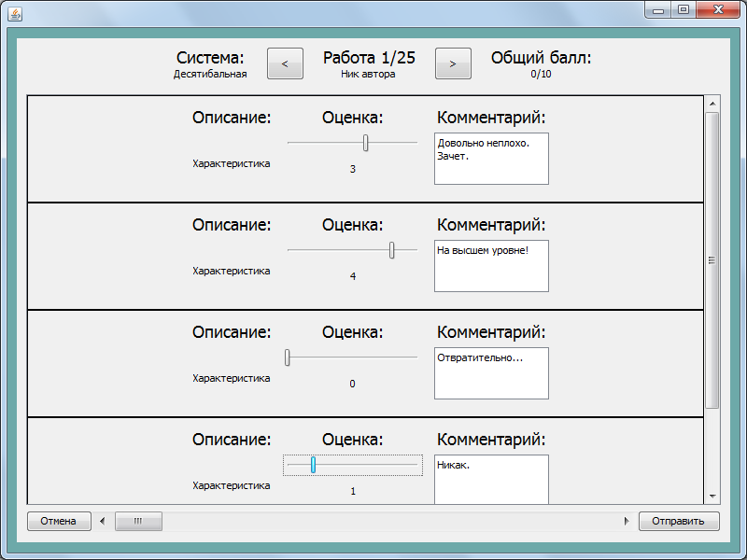Click the vertical scrollbar up arrow
Image resolution: width=747 pixels, height=560 pixels.
[x=712, y=104]
